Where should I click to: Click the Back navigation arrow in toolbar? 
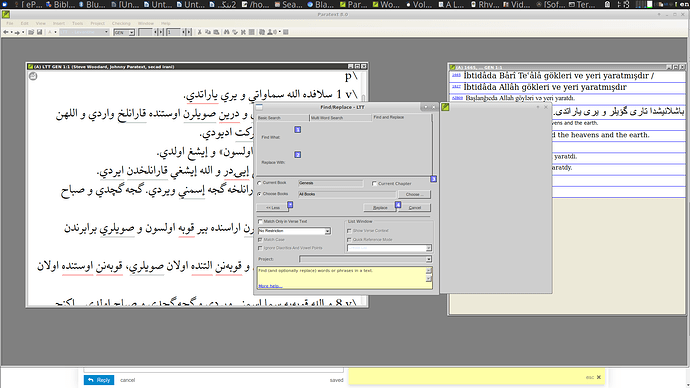[x=6, y=32]
